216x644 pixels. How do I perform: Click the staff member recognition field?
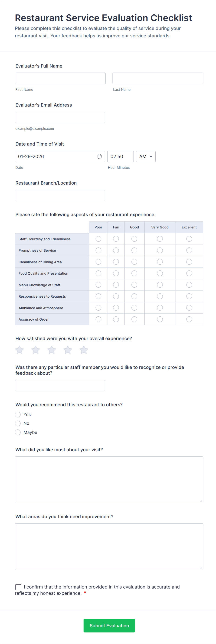tap(60, 385)
